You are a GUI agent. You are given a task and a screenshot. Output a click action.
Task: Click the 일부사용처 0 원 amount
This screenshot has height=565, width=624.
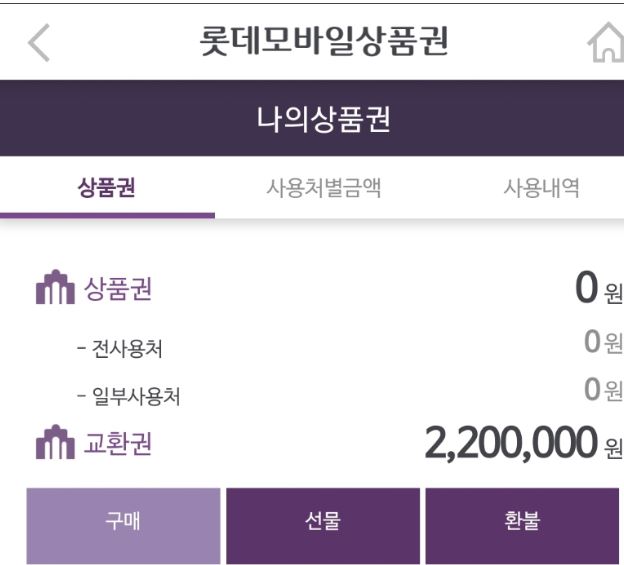[x=602, y=391]
